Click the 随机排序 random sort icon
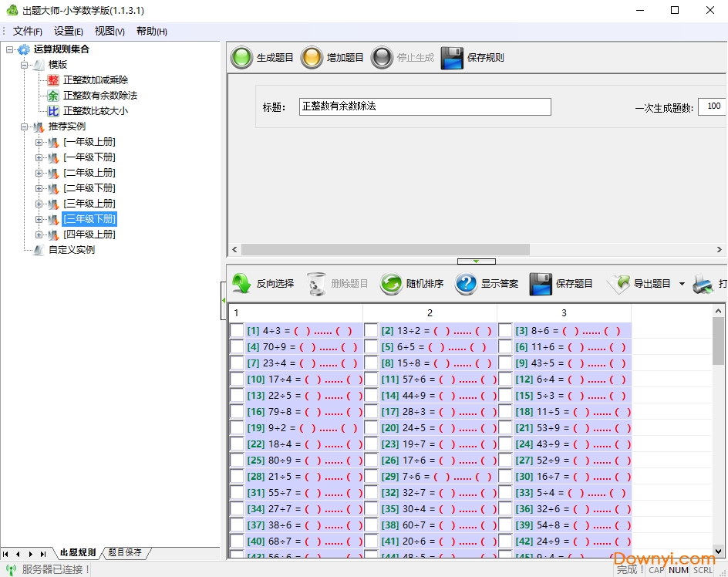This screenshot has height=577, width=728. [x=391, y=284]
